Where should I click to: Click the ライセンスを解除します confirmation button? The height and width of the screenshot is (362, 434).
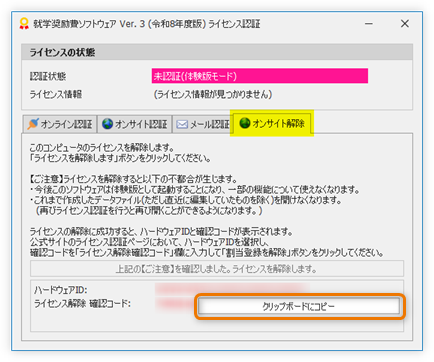[x=217, y=269]
